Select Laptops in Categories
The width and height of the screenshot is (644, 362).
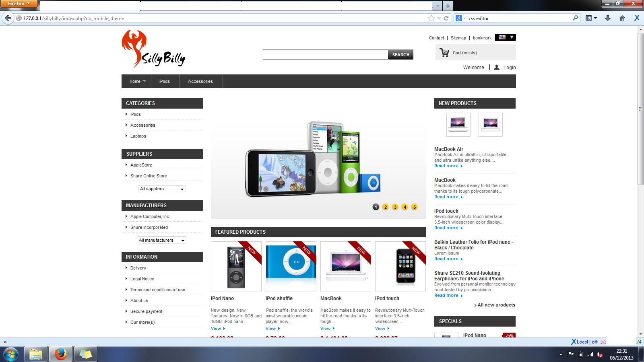tap(138, 136)
